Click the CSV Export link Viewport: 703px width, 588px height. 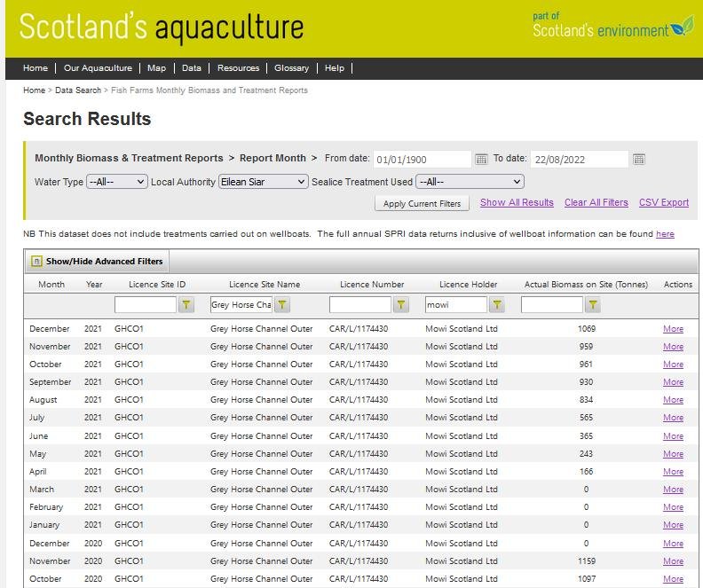tap(664, 202)
